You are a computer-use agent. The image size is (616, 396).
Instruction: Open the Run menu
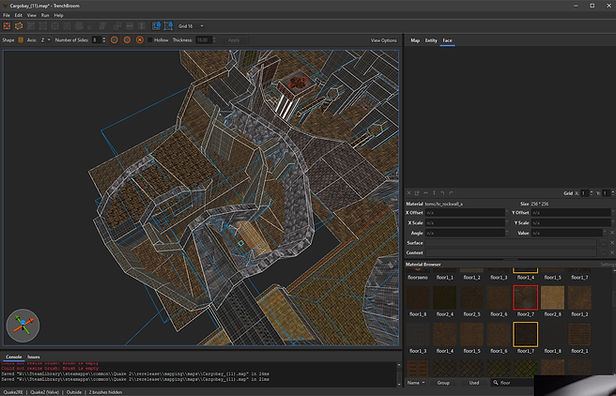pyautogui.click(x=45, y=15)
